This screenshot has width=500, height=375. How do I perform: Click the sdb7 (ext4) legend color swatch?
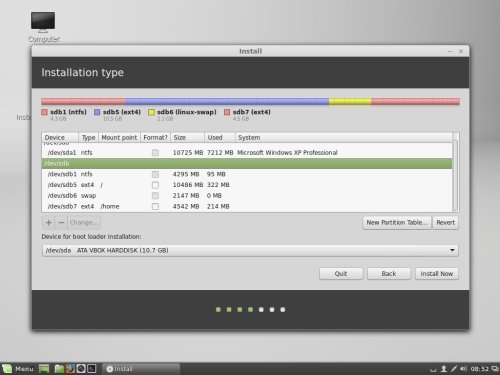(227, 112)
